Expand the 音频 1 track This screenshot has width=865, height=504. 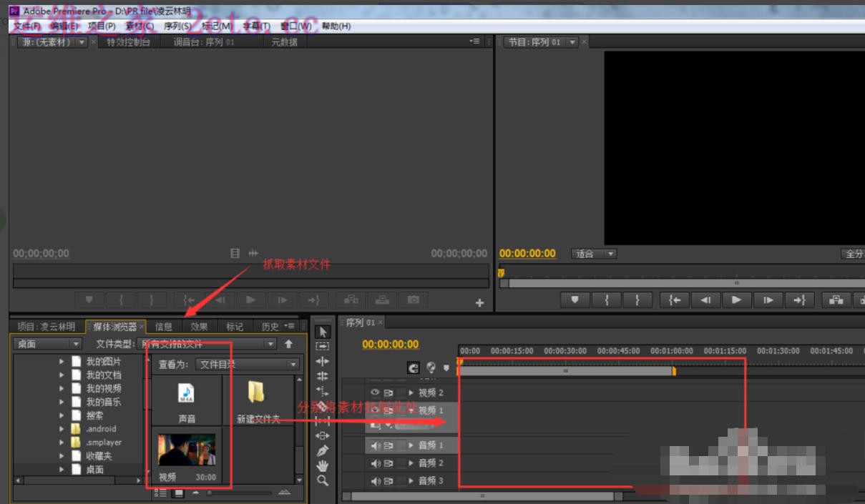411,445
